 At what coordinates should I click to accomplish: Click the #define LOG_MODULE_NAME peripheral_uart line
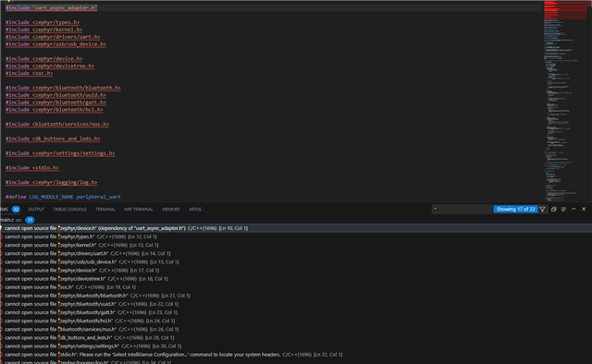point(63,197)
